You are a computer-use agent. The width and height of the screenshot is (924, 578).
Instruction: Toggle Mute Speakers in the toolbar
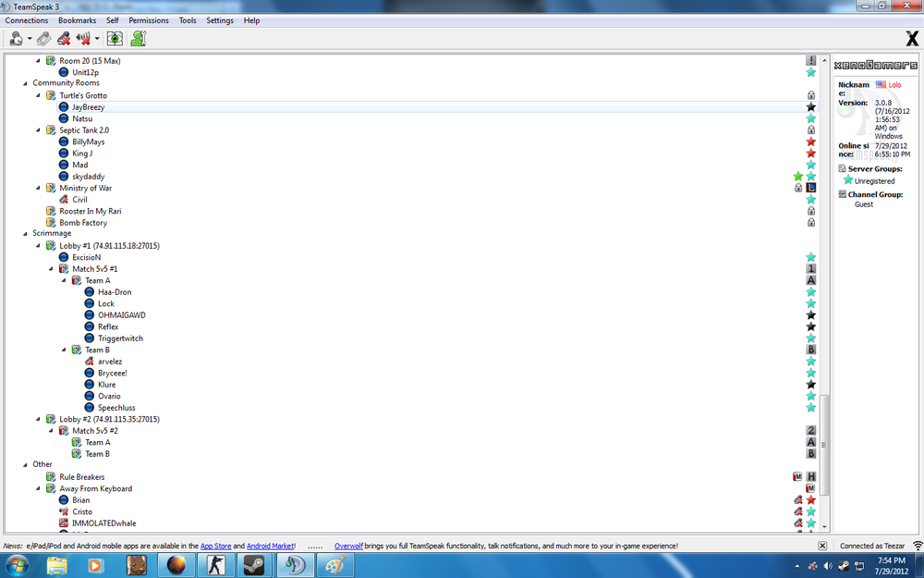click(84, 39)
